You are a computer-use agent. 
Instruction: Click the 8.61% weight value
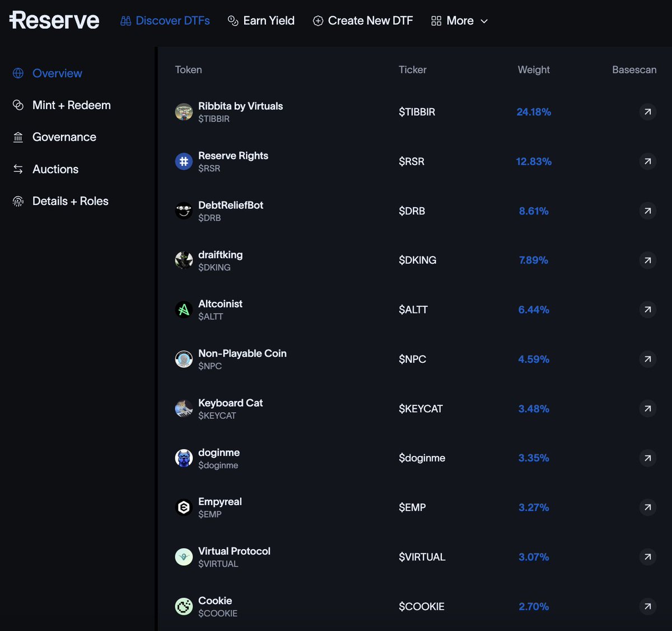pyautogui.click(x=534, y=211)
